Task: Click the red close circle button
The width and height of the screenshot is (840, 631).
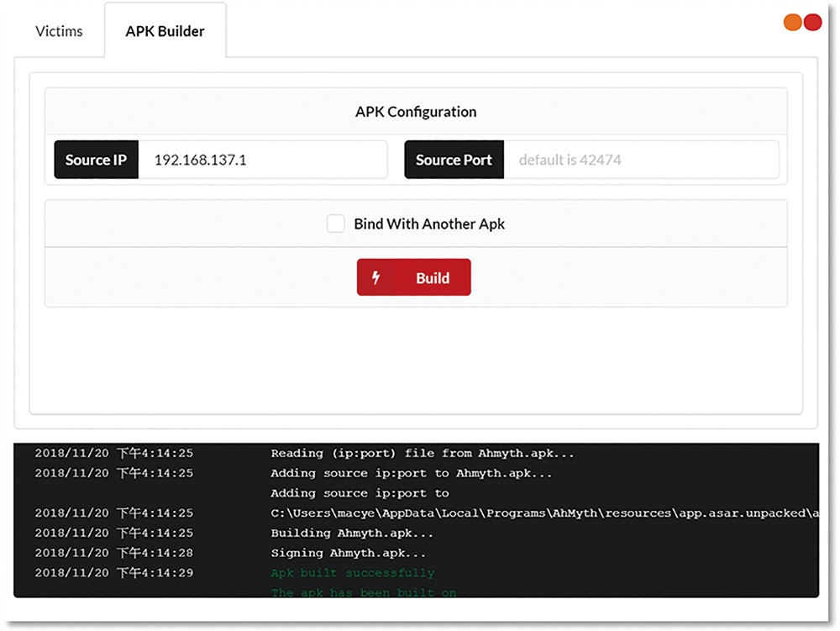Action: tap(812, 22)
